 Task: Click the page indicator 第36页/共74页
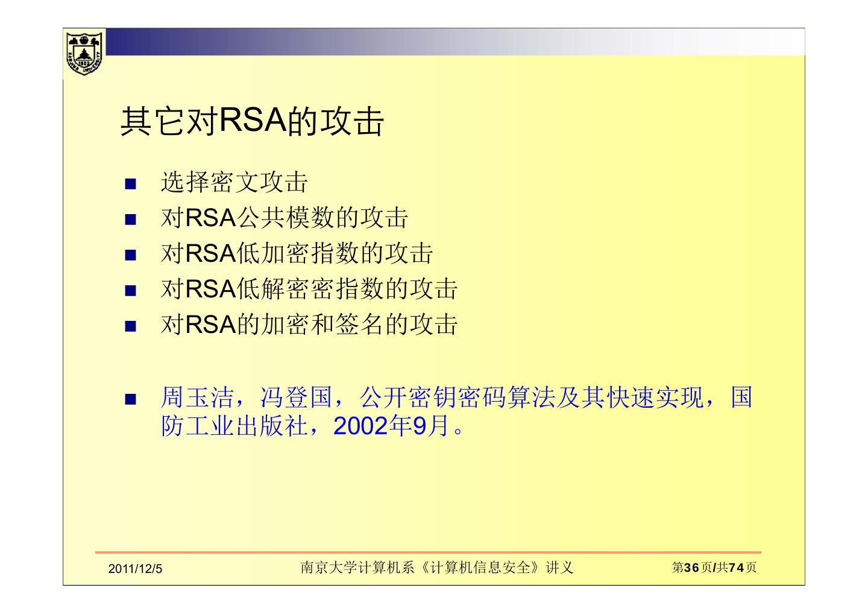tap(714, 568)
